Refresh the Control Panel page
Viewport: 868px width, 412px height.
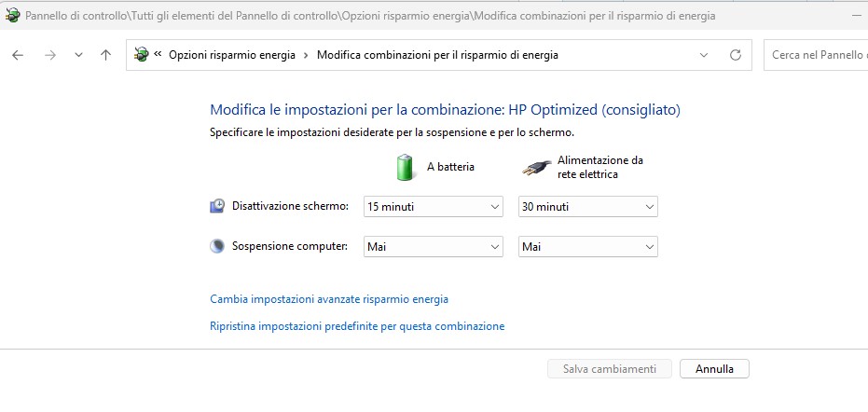pyautogui.click(x=736, y=55)
